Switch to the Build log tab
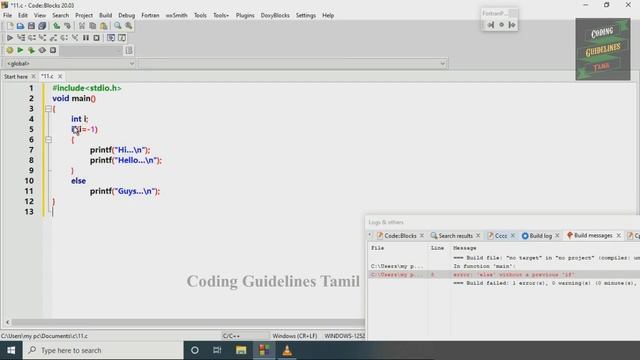The image size is (640, 360). point(540,236)
